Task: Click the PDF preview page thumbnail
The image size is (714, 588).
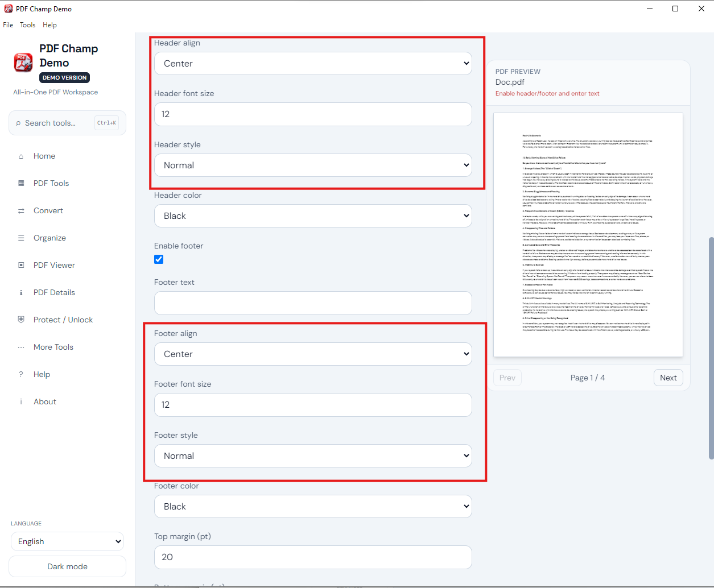Action: click(588, 235)
